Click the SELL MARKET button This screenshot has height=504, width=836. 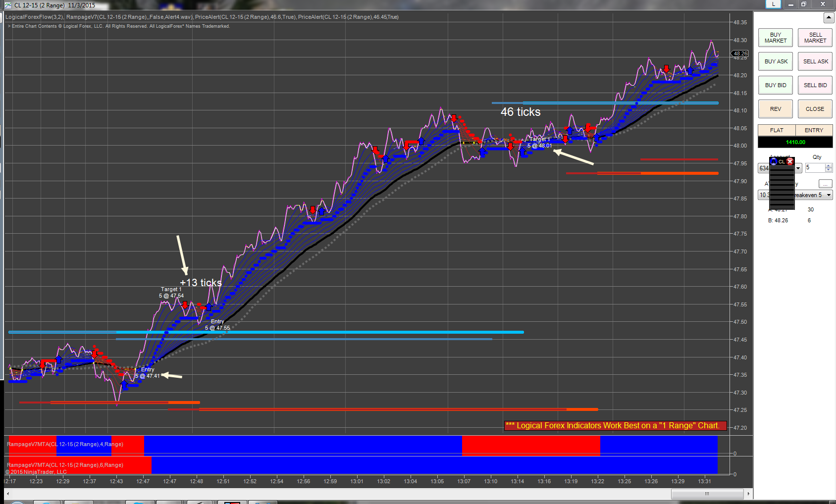(x=815, y=38)
